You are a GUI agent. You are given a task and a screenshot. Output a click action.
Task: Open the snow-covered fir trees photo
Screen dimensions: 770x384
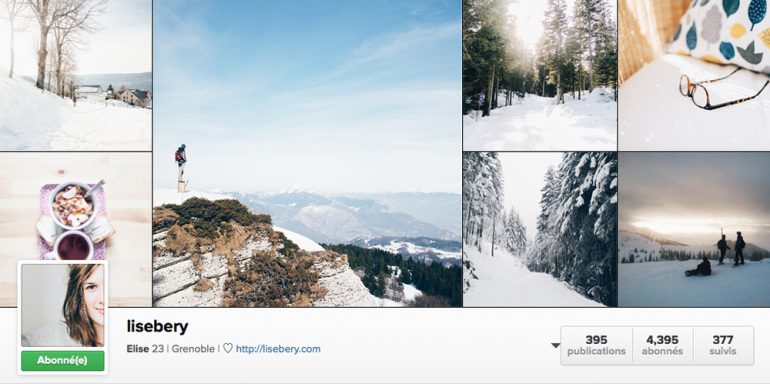(540, 229)
